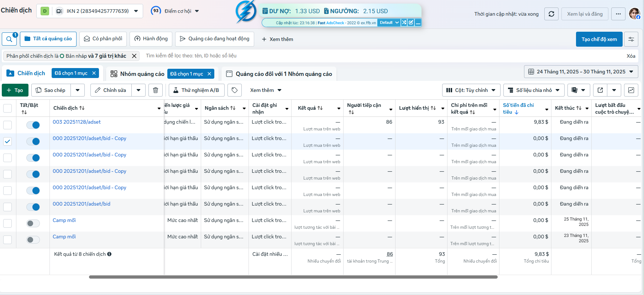Viewport: 644px width, 295px height.
Task: Click the Fast AdsCheck lightning logo
Action: 246,11
